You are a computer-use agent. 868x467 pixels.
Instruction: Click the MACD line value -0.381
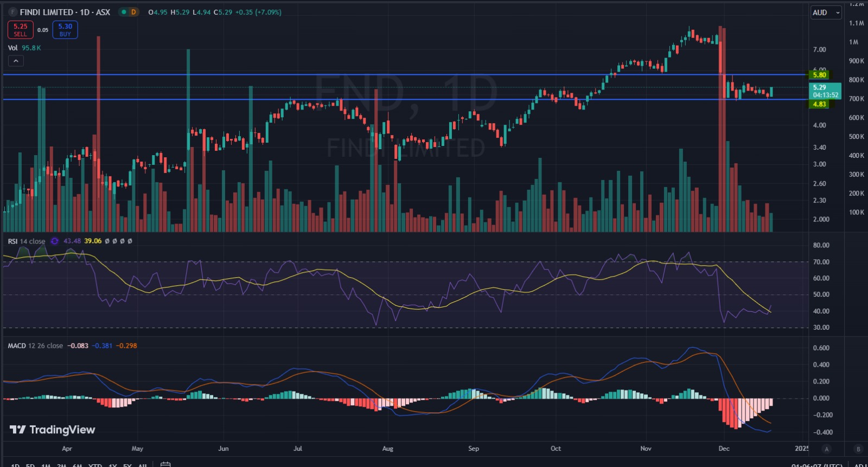click(102, 346)
